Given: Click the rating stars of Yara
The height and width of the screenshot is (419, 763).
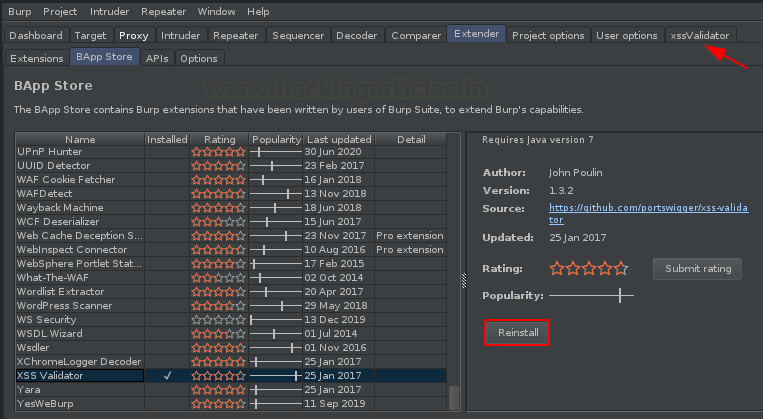Looking at the screenshot, I should pyautogui.click(x=218, y=389).
